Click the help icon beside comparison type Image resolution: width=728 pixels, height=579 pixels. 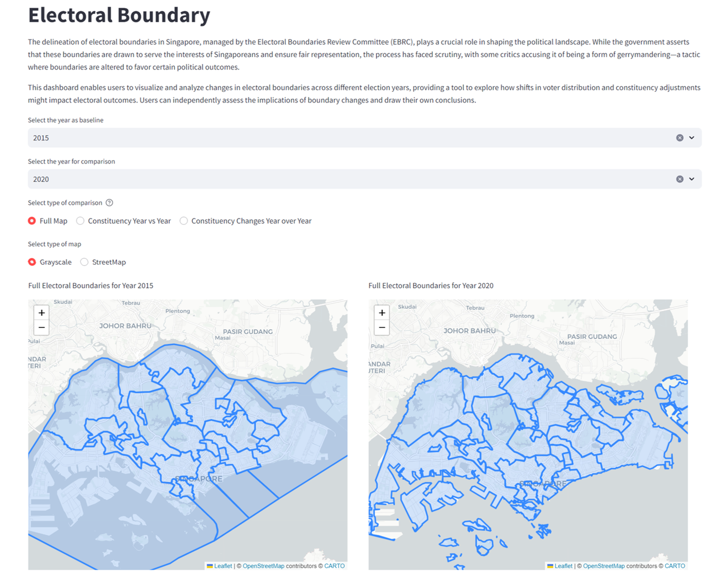(x=109, y=203)
